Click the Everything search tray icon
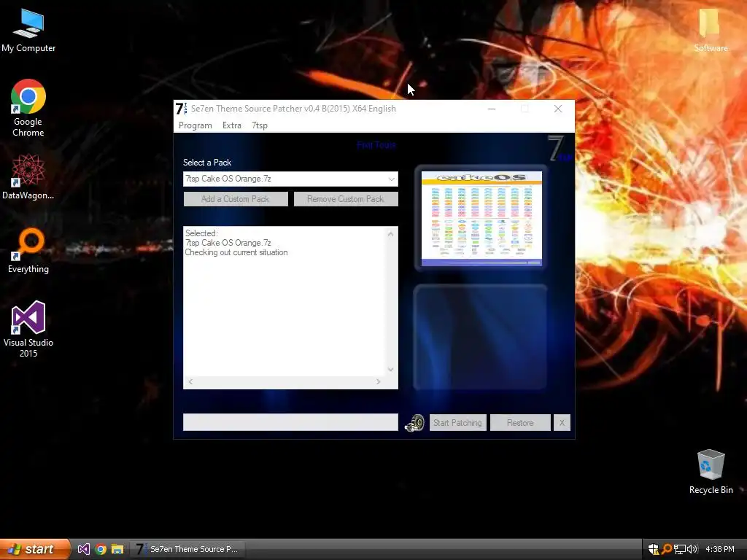The width and height of the screenshot is (747, 560). click(667, 549)
